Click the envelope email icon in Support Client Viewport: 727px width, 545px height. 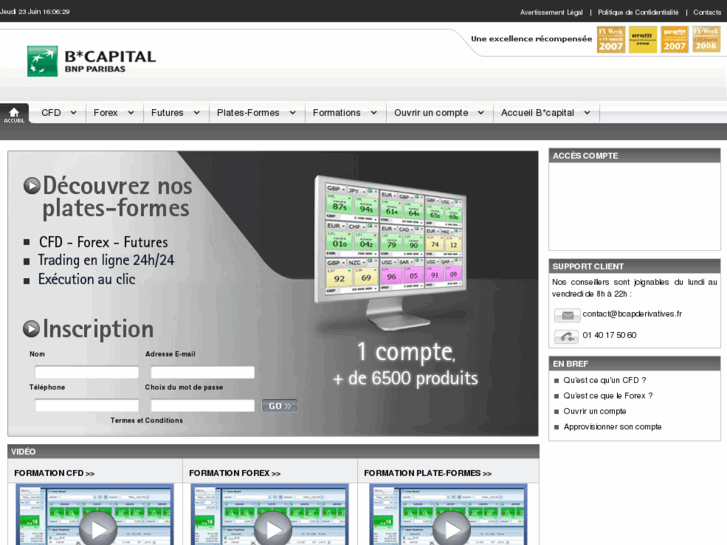(x=567, y=315)
